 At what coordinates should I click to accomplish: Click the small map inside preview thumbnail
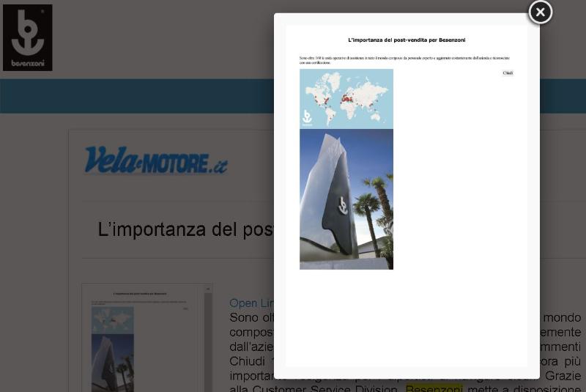coord(112,320)
